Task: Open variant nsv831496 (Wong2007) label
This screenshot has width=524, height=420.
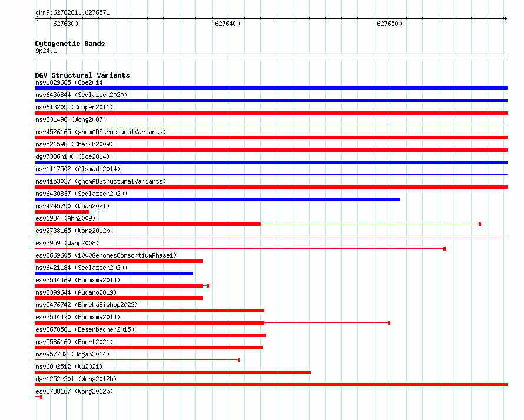Action: (x=71, y=119)
